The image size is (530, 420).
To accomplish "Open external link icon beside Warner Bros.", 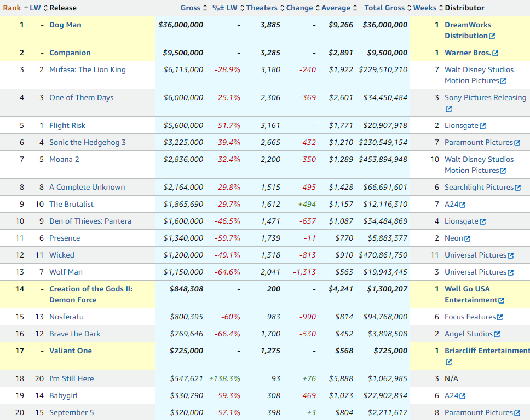I will (x=496, y=53).
